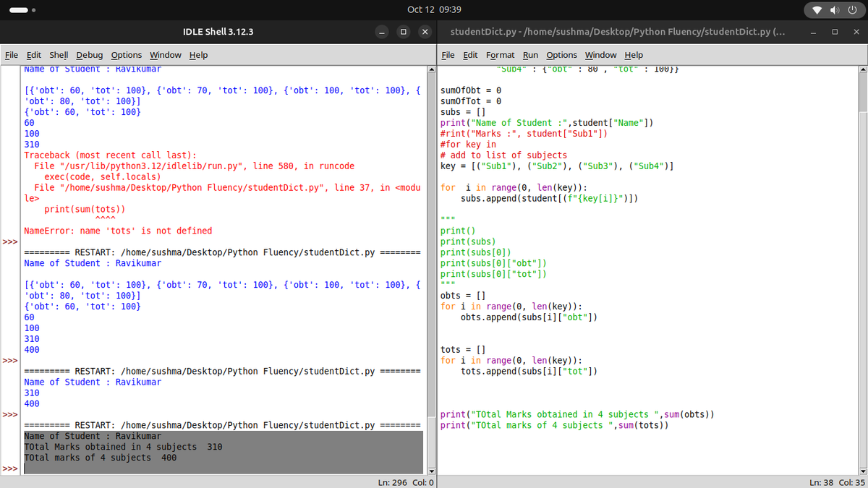Click the clock showing Oct 12 09:39
868x488 pixels.
pyautogui.click(x=434, y=10)
